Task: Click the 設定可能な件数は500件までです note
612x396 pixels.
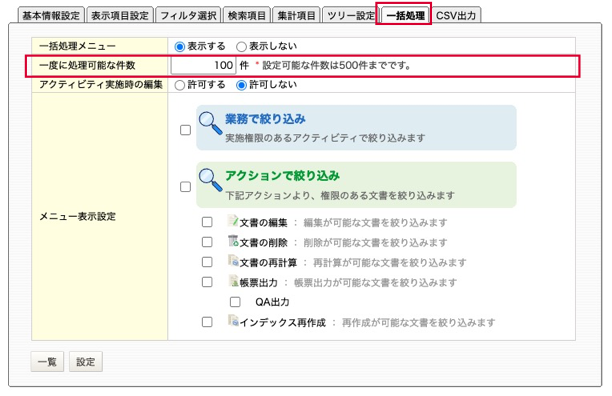Action: pyautogui.click(x=336, y=66)
